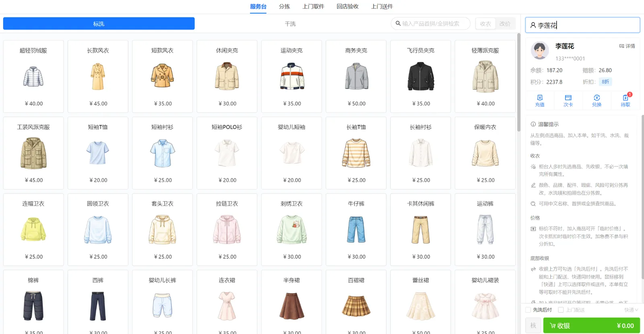The width and height of the screenshot is (644, 334).
Task: Select the 西裤 trousers image
Action: (x=98, y=306)
